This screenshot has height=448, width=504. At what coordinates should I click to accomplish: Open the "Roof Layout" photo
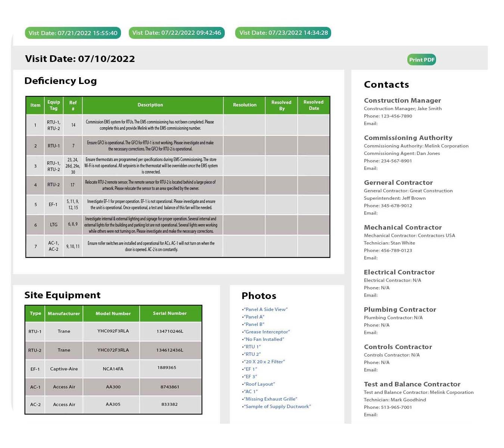point(260,384)
